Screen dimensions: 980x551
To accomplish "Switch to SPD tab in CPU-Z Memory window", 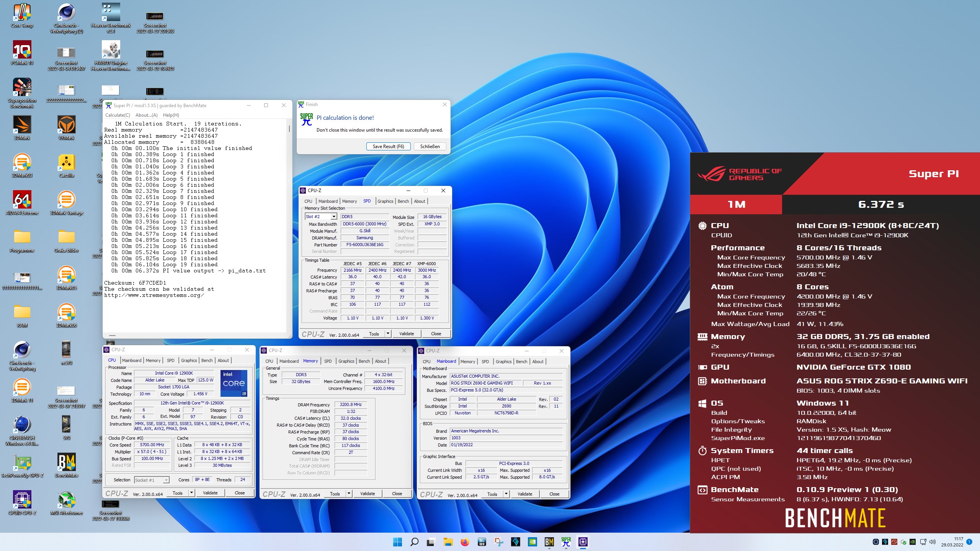I will point(328,361).
